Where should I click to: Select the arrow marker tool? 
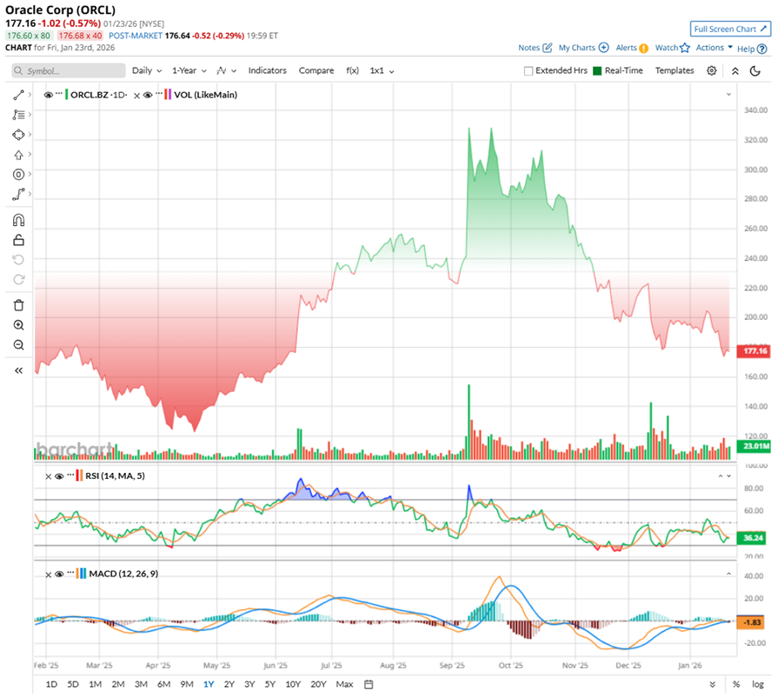(18, 155)
